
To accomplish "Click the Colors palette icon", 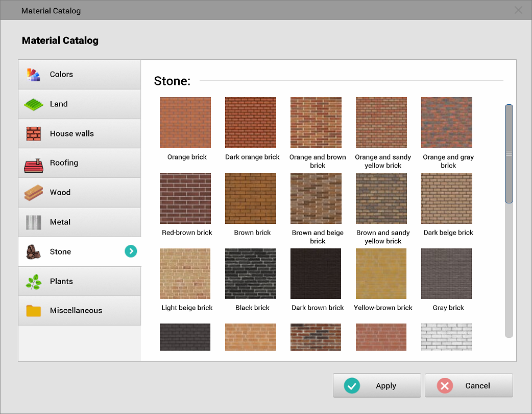I will click(x=33, y=75).
